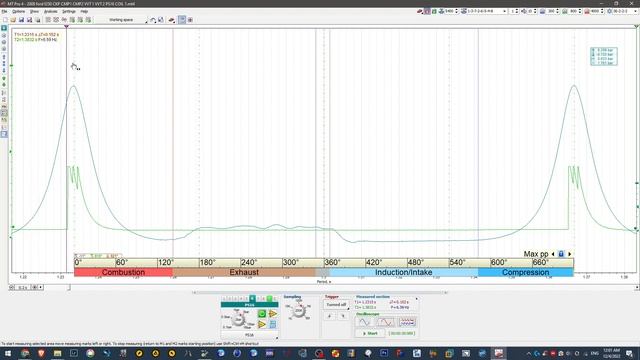Adjust the red 4000 value stepper
This screenshot has height=360, width=640.
(602, 11)
